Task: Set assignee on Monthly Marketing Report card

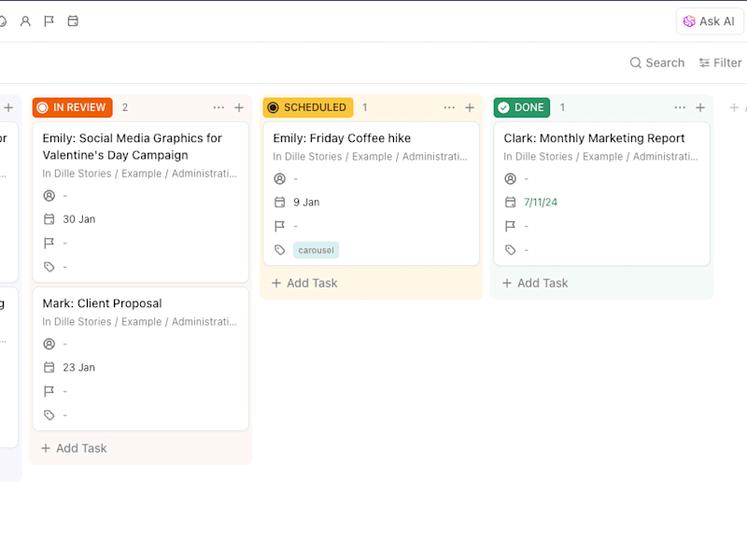Action: click(510, 178)
